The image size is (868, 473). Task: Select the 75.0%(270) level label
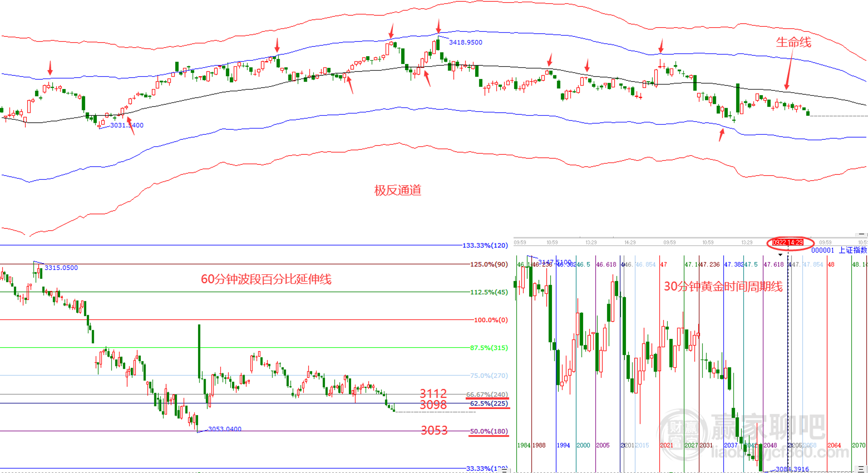489,376
